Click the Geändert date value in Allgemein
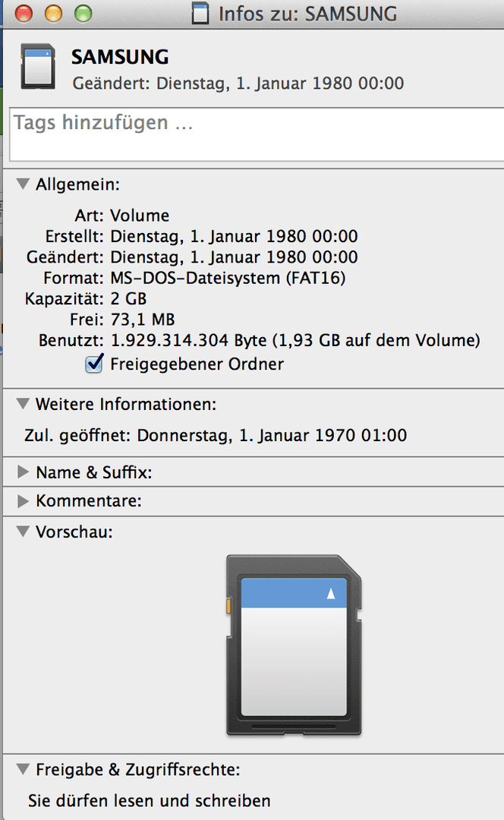Viewport: 504px width, 820px height. coord(235,257)
